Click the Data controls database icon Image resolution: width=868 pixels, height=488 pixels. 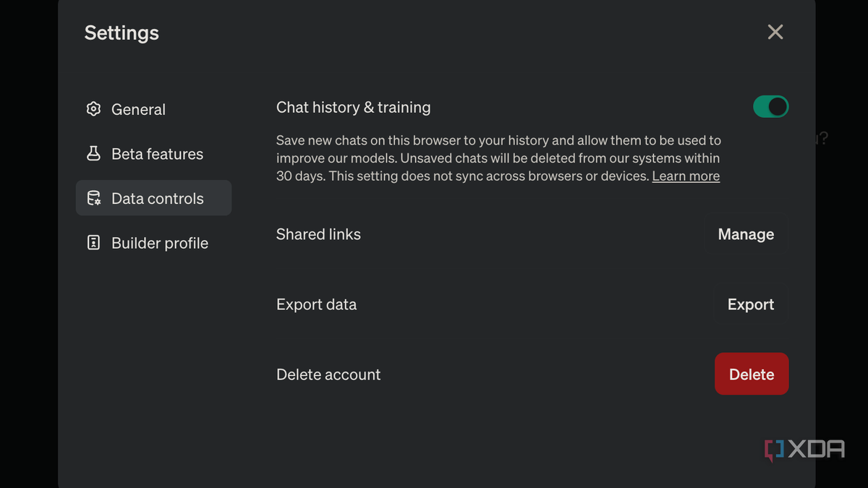(x=93, y=198)
